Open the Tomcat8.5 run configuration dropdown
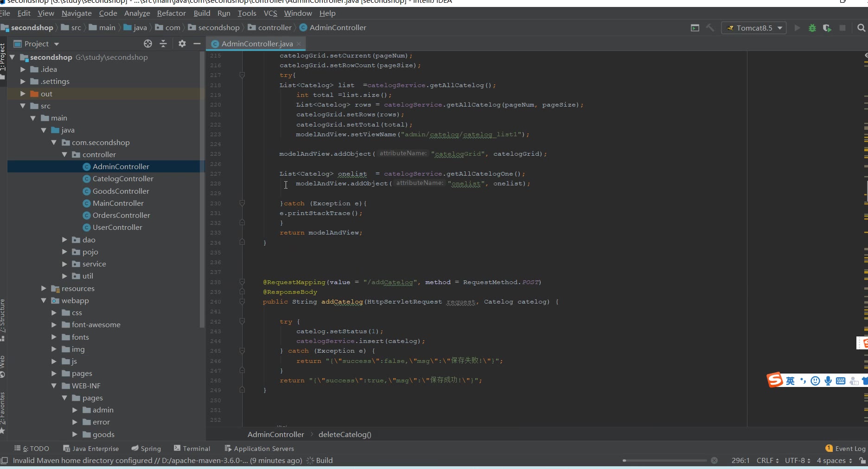The width and height of the screenshot is (868, 469). click(x=754, y=28)
